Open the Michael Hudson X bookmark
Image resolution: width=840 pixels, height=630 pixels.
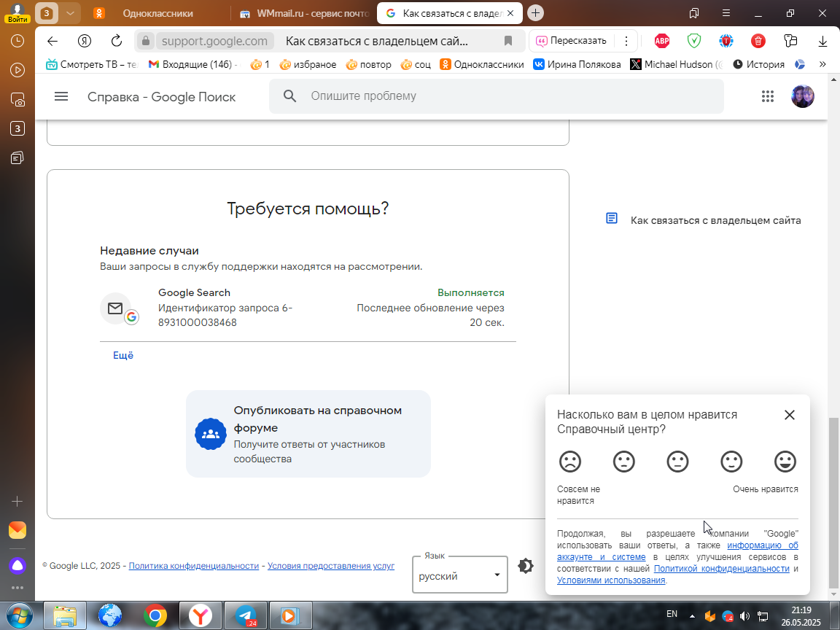coord(676,64)
